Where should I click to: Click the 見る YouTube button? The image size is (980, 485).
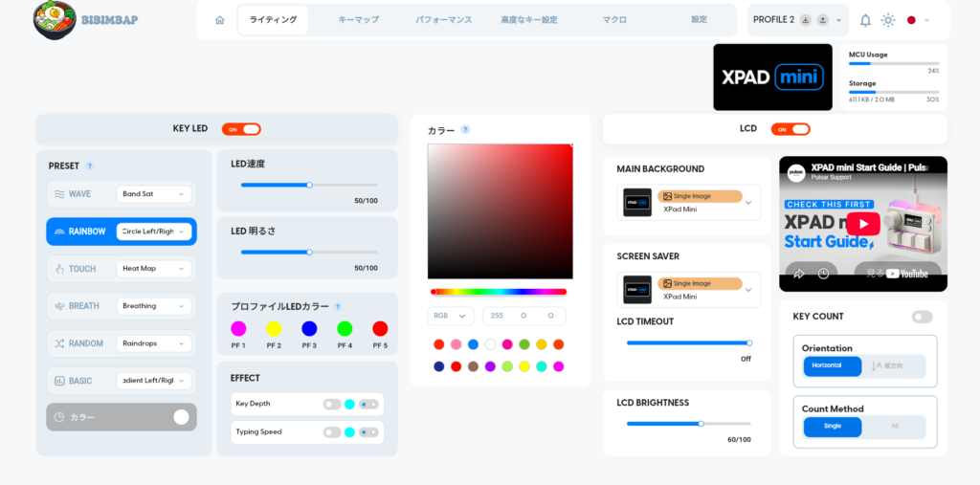[897, 274]
